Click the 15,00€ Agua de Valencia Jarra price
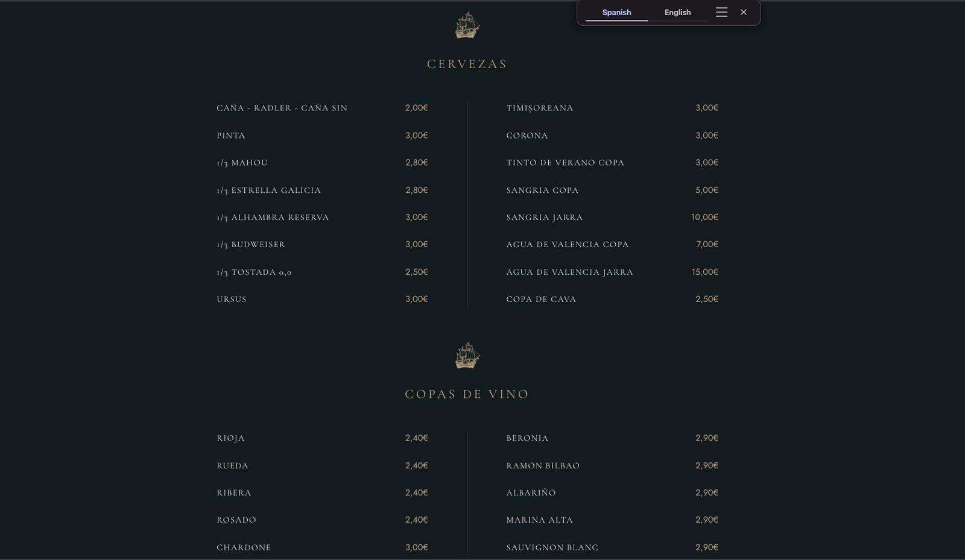965x560 pixels. tap(704, 272)
